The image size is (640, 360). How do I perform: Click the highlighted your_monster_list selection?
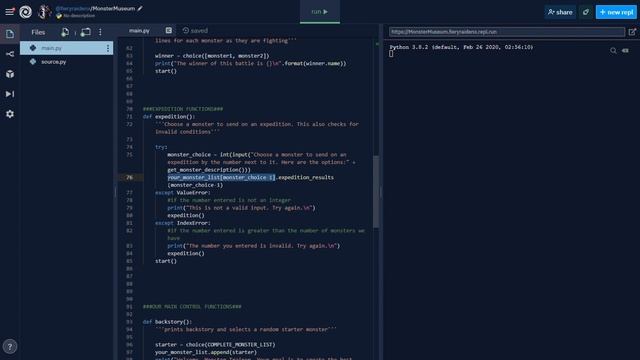(221, 177)
